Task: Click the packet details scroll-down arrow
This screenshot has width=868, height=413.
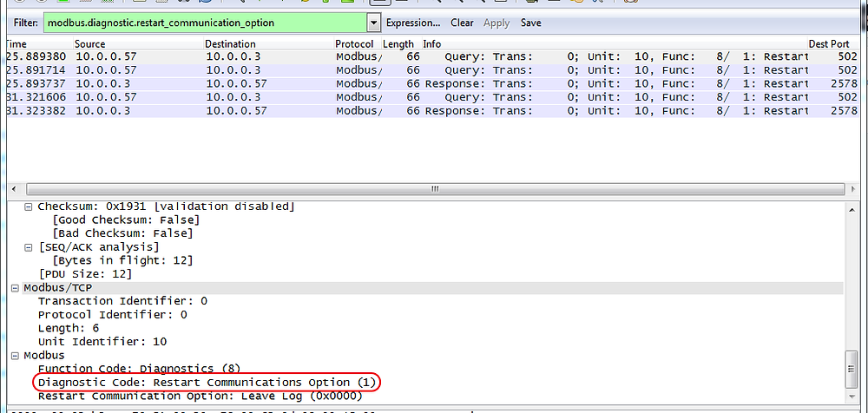Action: coord(852,397)
